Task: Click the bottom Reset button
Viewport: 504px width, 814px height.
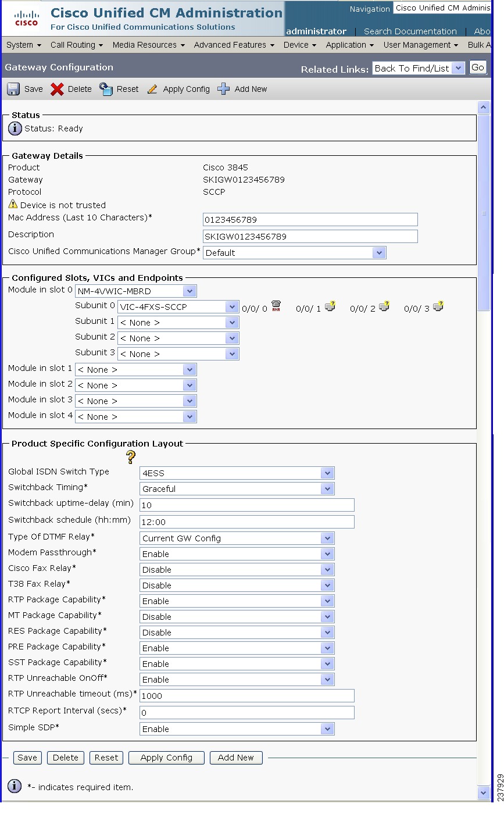Action: [x=106, y=758]
